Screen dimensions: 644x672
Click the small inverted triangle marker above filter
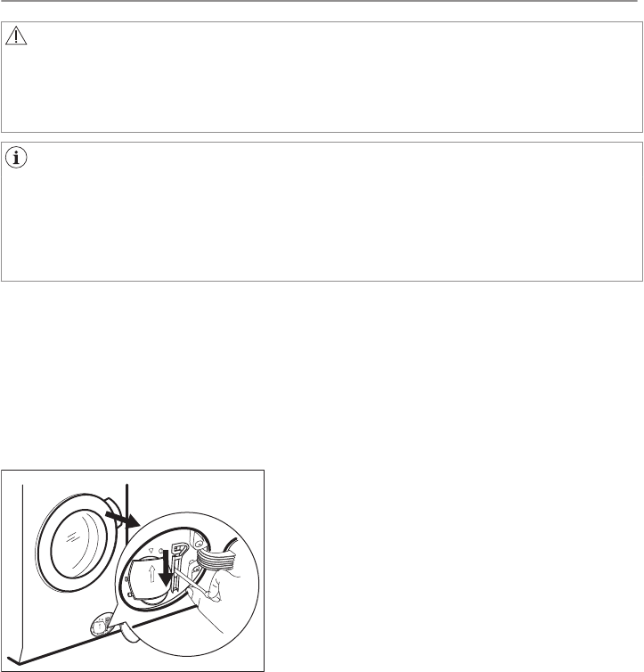151,550
